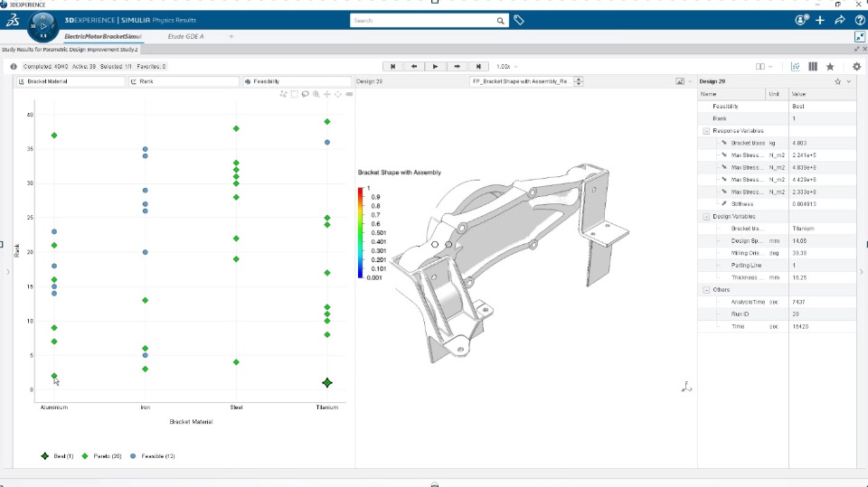Select the Thickness row

[777, 277]
